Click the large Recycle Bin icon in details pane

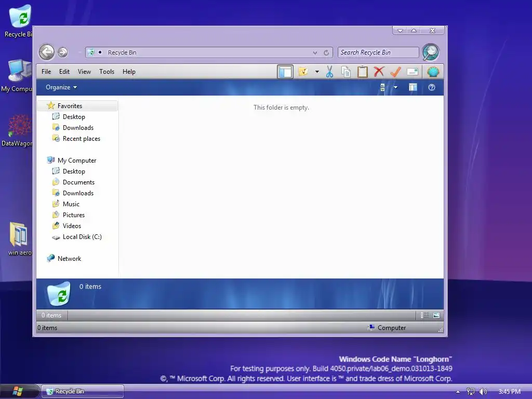(59, 294)
